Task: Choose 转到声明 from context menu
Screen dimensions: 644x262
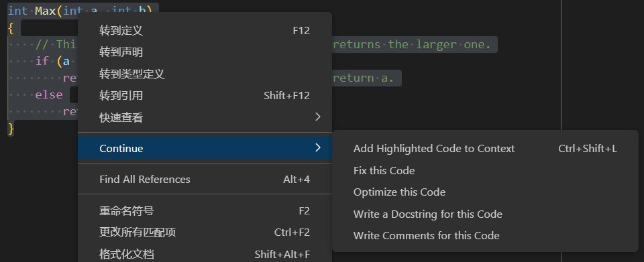Action: point(205,52)
